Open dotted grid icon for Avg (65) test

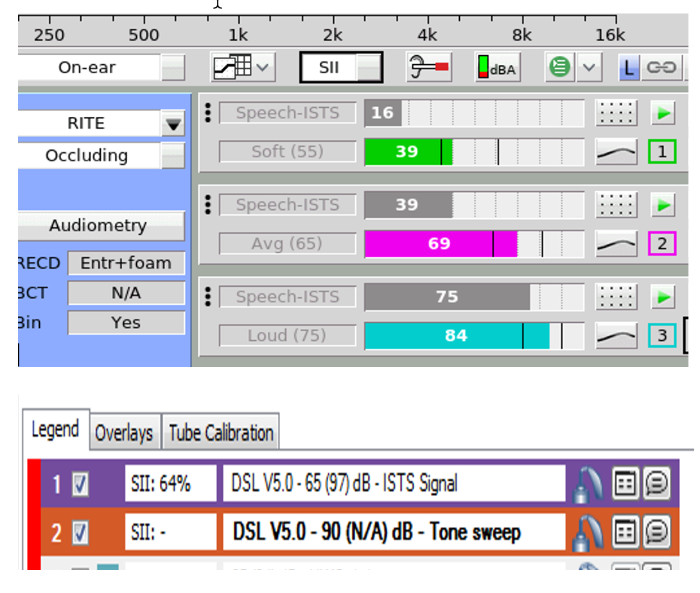pyautogui.click(x=617, y=205)
